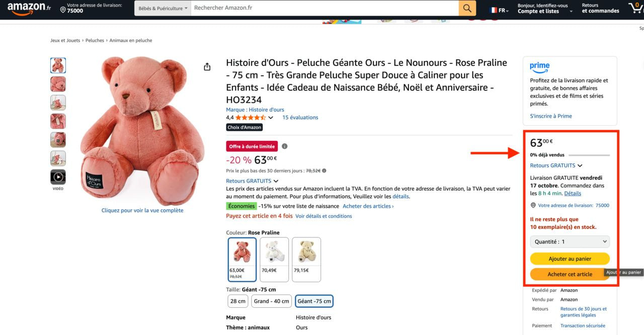Open the 15 évaluations link
The width and height of the screenshot is (644, 335).
300,118
